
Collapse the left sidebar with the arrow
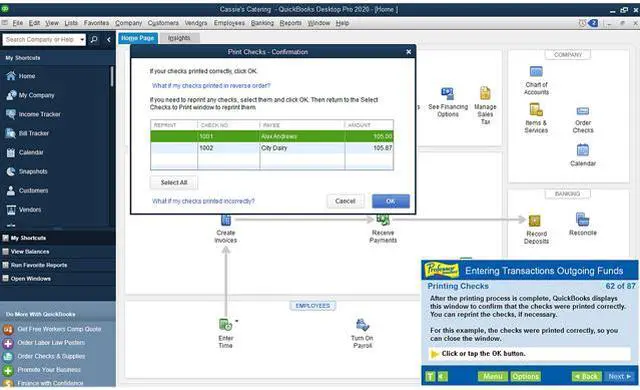[x=109, y=40]
